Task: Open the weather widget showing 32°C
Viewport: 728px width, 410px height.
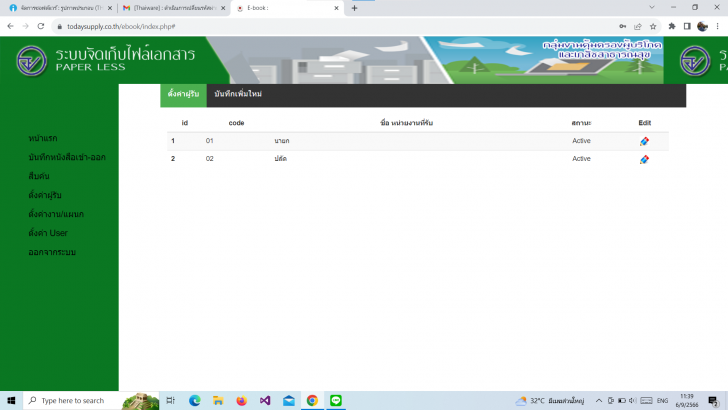Action: point(550,401)
